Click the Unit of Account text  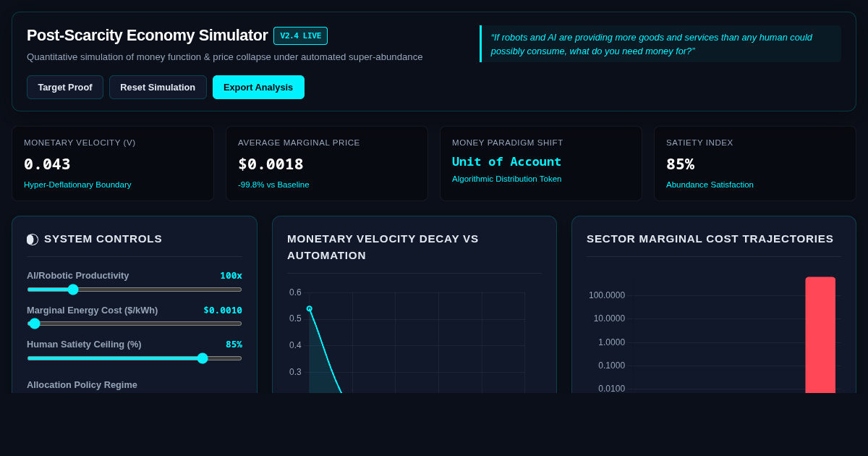tap(506, 161)
